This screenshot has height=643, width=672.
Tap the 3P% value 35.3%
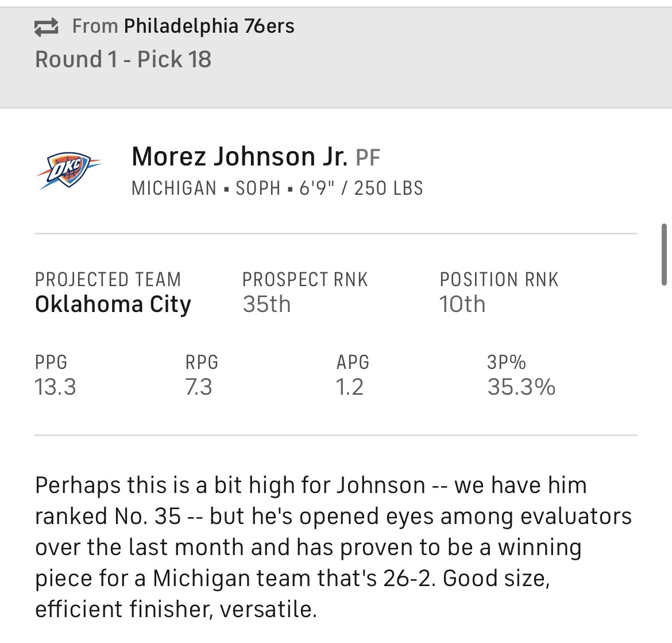(x=521, y=387)
